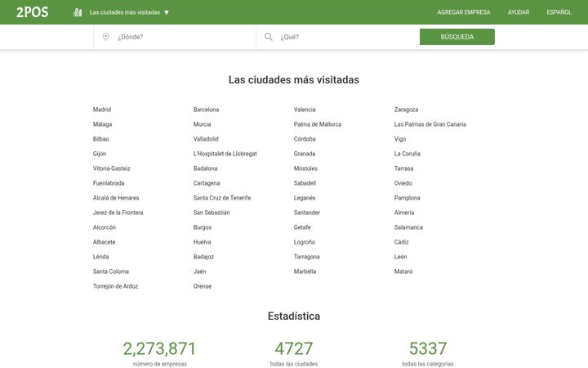The height and width of the screenshot is (368, 588).
Task: Click the 2POS logo
Action: tap(32, 12)
